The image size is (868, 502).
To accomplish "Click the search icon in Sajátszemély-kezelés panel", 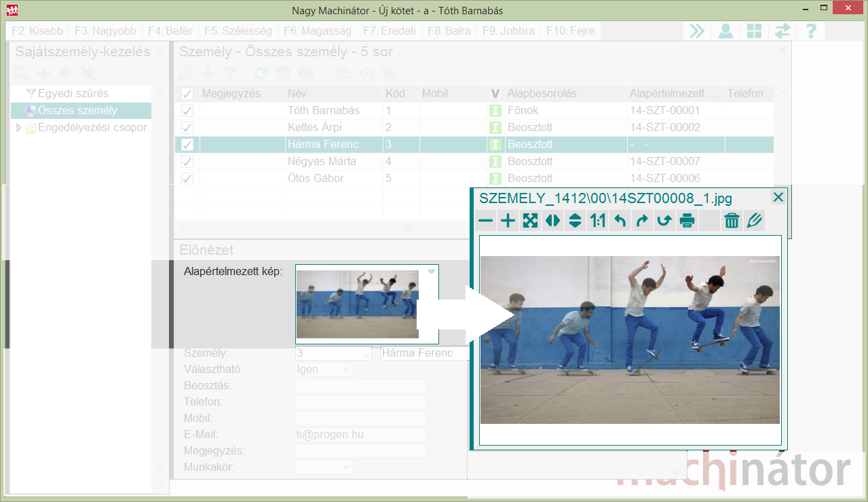I will 21,73.
